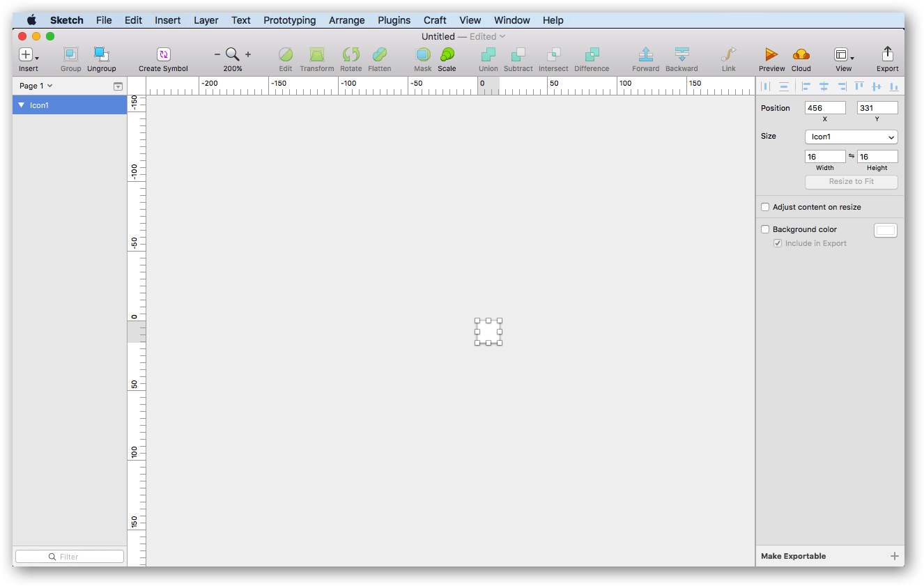
Task: Click Make Exportable
Action: (794, 556)
